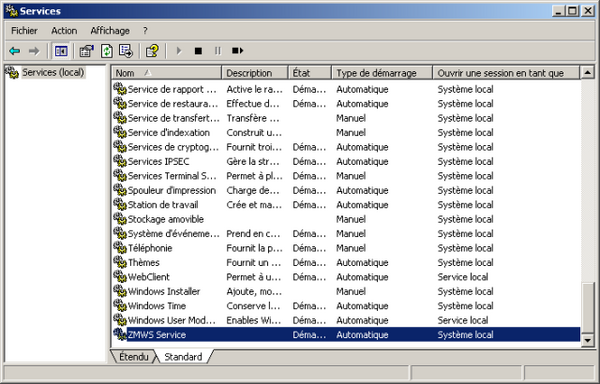600x384 pixels.
Task: Select the Service de transfert row name
Action: tap(173, 118)
